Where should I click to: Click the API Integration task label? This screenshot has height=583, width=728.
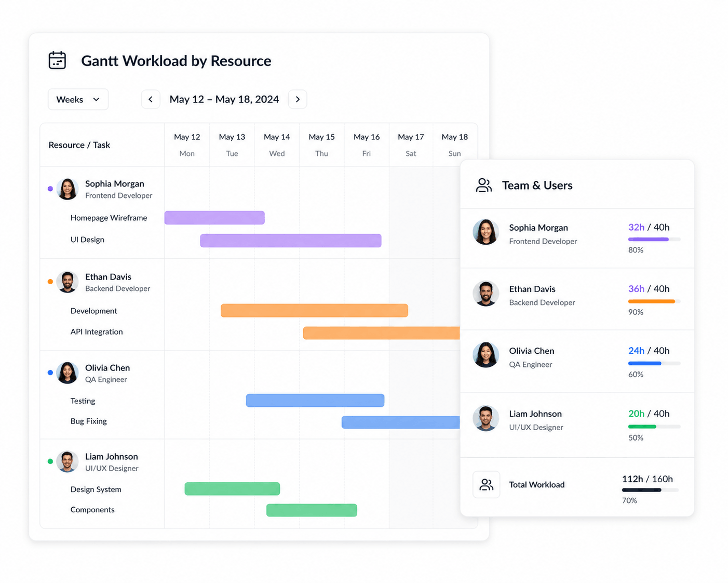click(97, 332)
